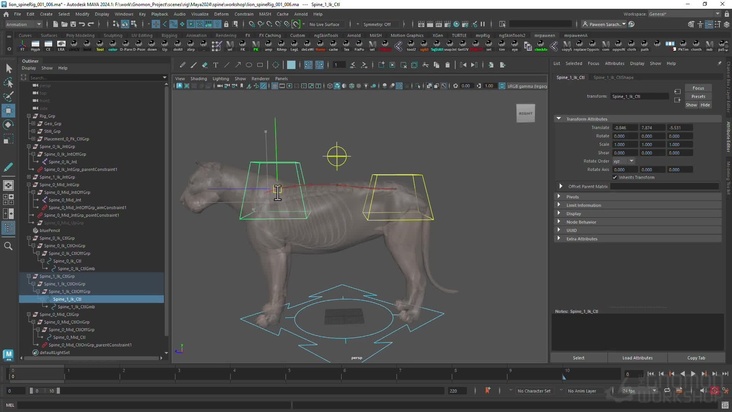732x412 pixels.
Task: Click the Maya logo at bottom left
Action: click(x=8, y=354)
